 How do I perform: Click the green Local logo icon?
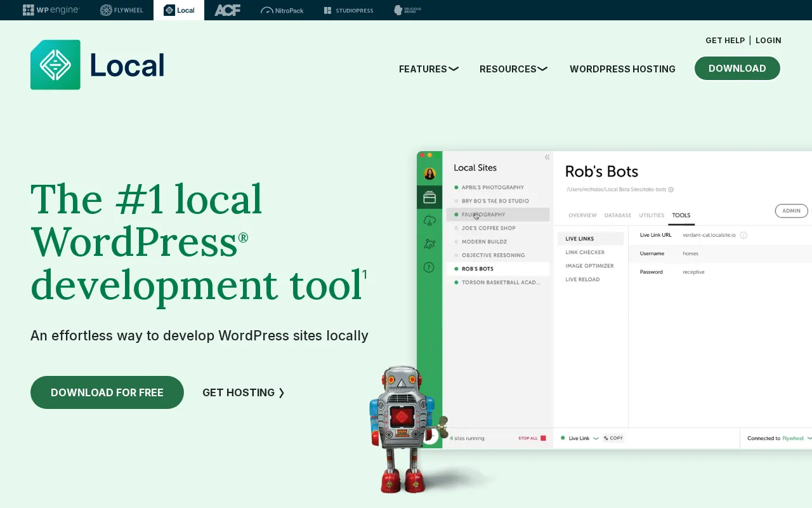pyautogui.click(x=55, y=65)
